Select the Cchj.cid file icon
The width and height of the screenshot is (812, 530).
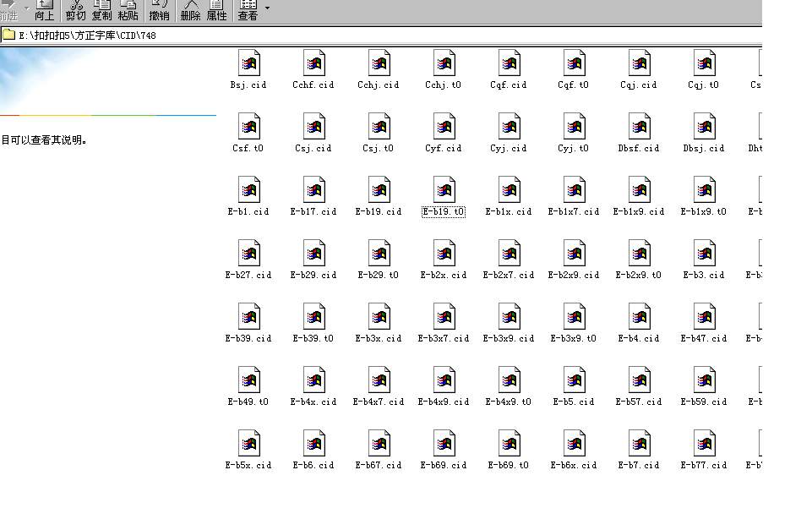coord(379,63)
